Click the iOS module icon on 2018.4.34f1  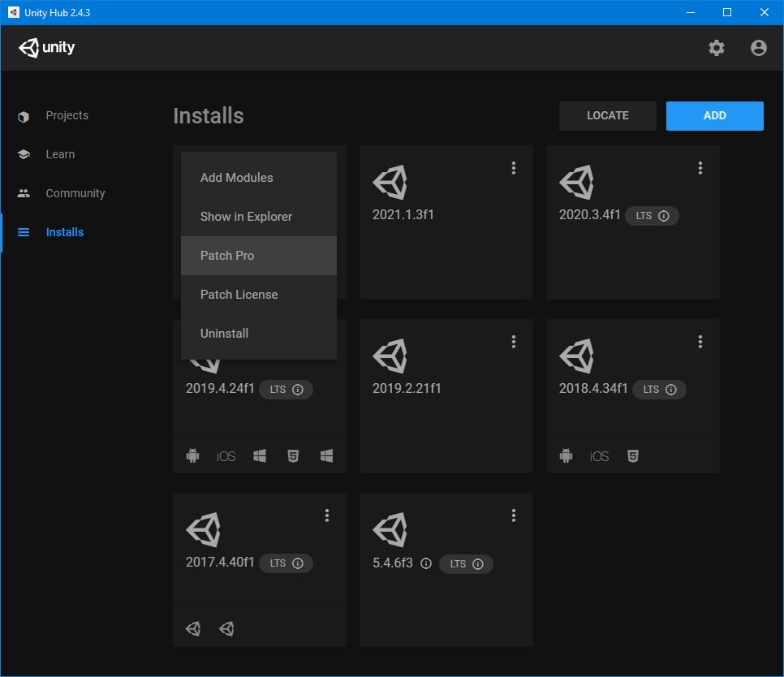(600, 456)
